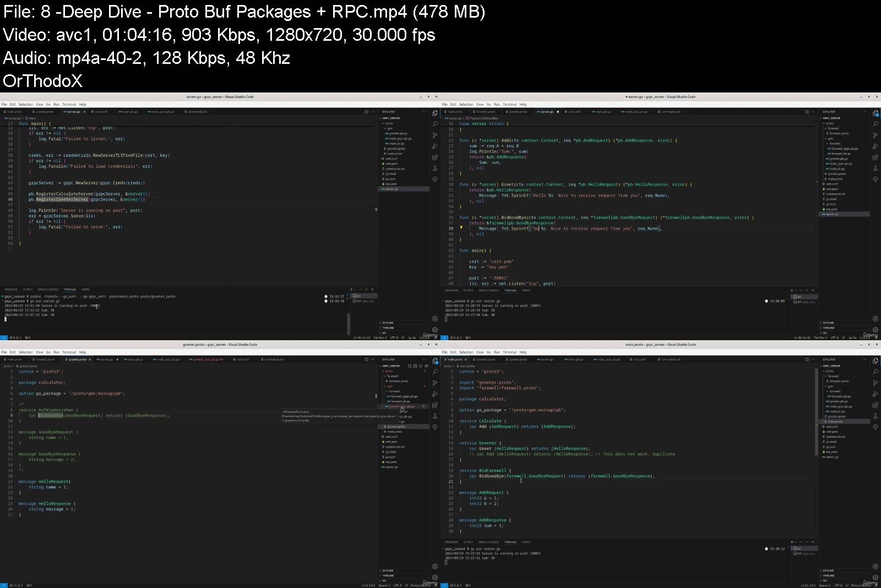
Task: Open Extensions icon in main.proto window
Action: click(x=875, y=405)
